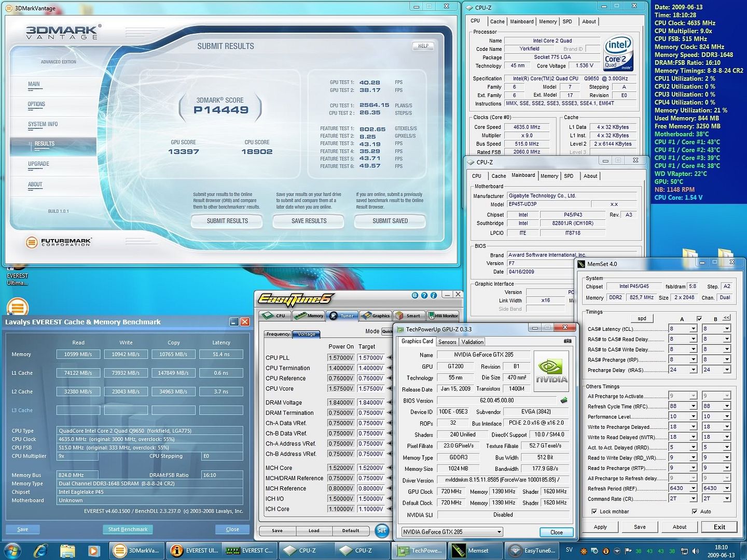The height and width of the screenshot is (560, 747).
Task: Open Performance Level channel A dropdown
Action: [x=693, y=416]
